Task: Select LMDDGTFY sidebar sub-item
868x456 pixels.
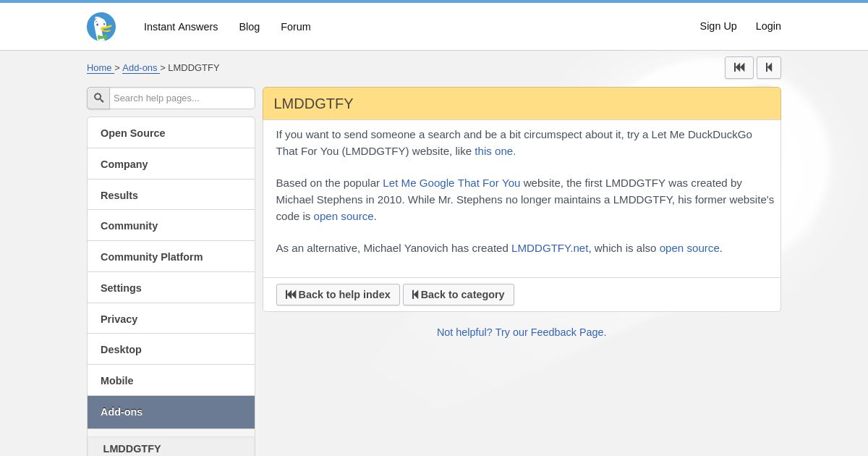Action: [x=171, y=448]
